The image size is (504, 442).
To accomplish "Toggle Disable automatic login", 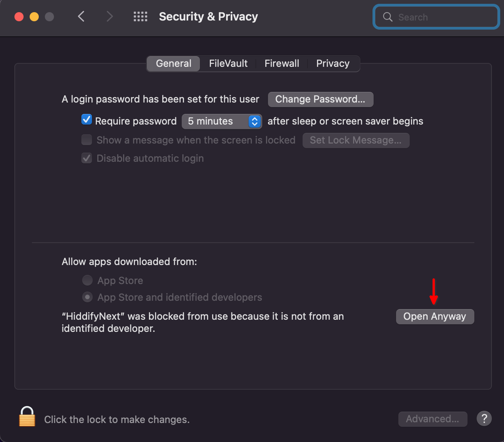I will [x=86, y=158].
